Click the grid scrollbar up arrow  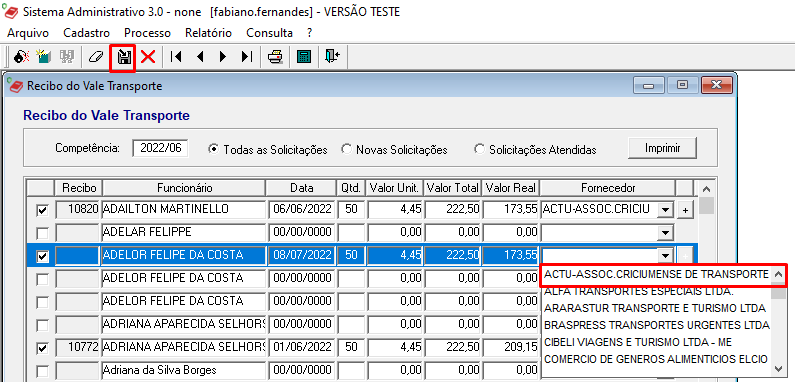pos(705,189)
